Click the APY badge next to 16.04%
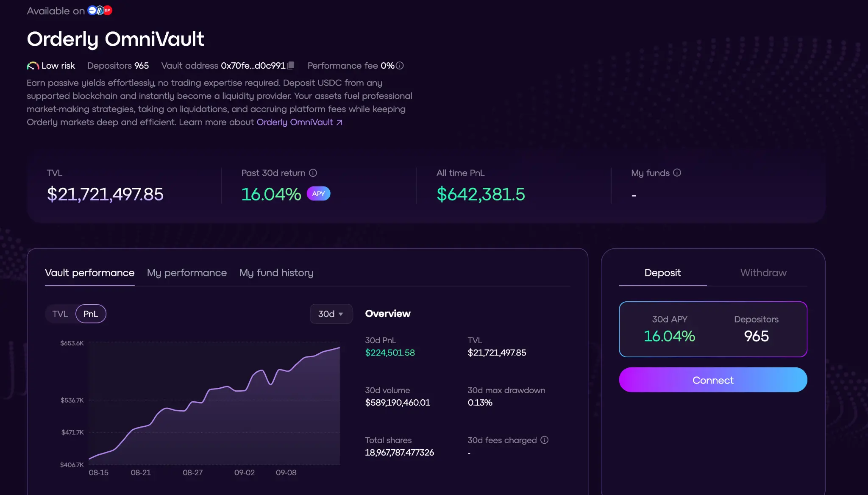This screenshot has width=868, height=495. pos(318,194)
